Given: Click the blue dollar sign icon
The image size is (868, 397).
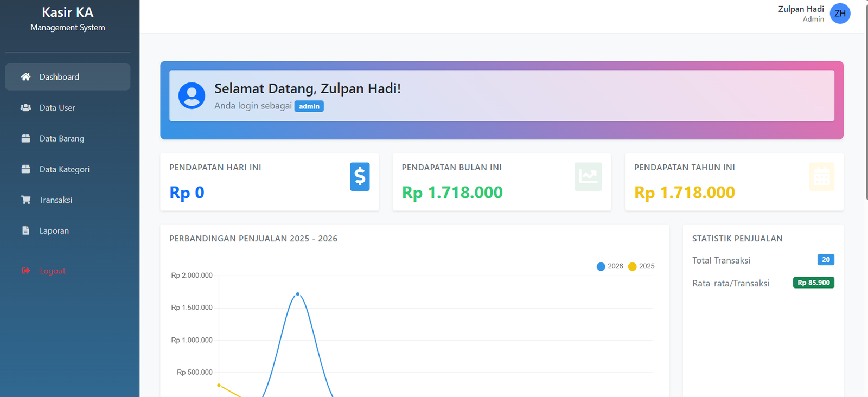Looking at the screenshot, I should 360,177.
